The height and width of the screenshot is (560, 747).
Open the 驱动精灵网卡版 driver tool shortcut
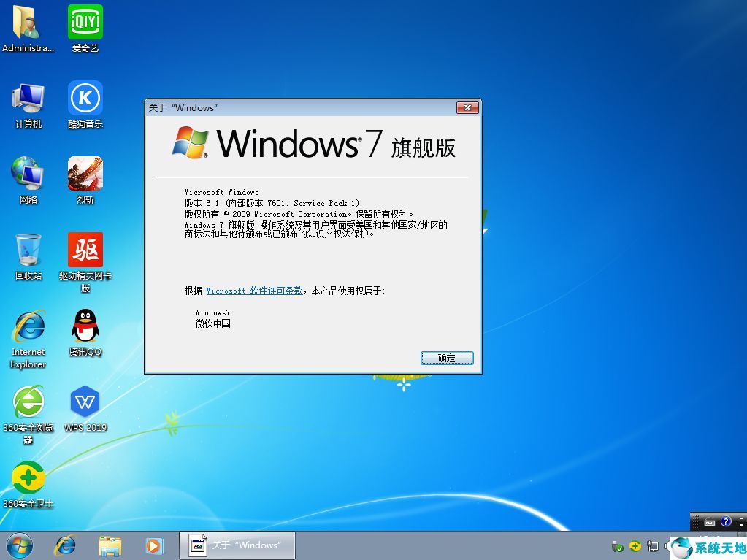pyautogui.click(x=85, y=262)
